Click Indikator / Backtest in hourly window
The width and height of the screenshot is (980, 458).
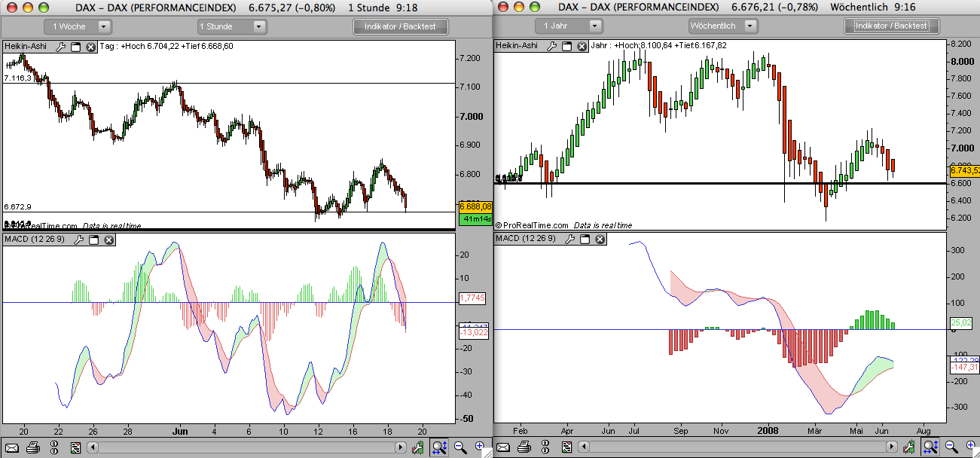(x=401, y=26)
